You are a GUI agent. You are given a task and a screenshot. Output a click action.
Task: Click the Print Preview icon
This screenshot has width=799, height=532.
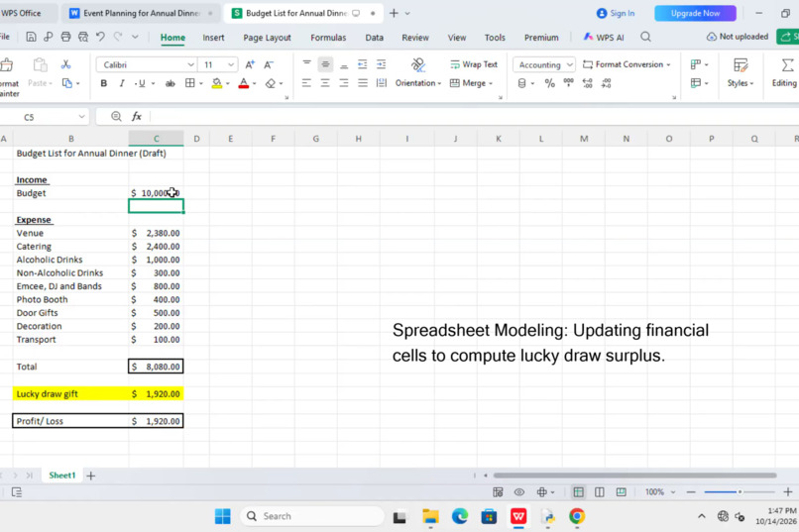tap(83, 37)
